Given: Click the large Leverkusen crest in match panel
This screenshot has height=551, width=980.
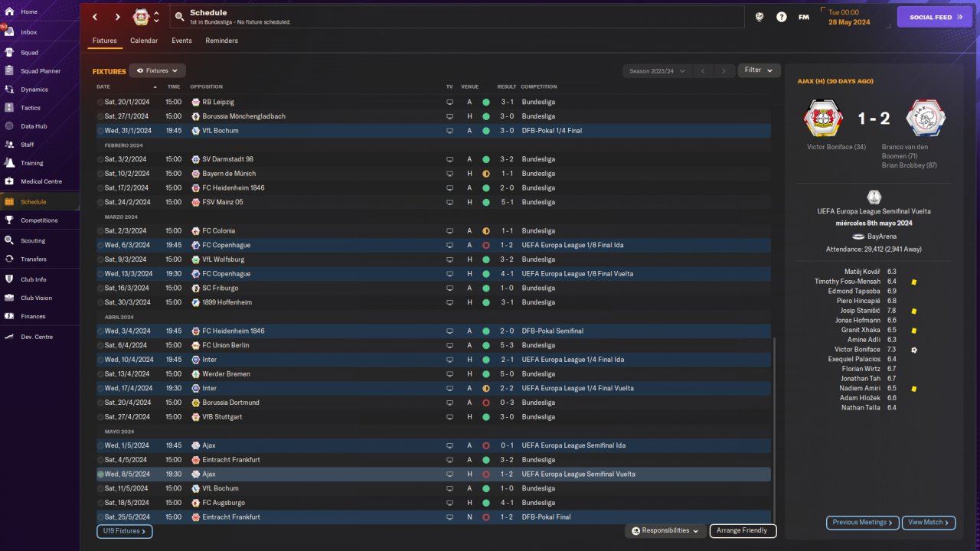Looking at the screenshot, I should (x=822, y=118).
